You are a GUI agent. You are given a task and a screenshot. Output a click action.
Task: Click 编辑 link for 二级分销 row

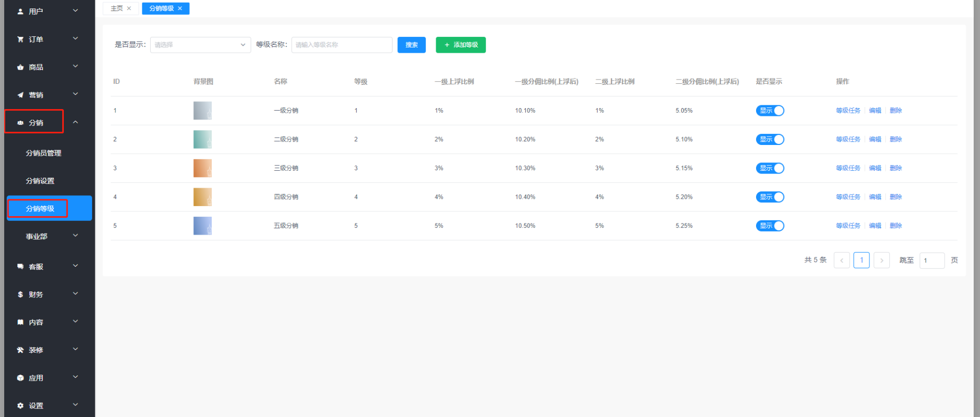tap(875, 139)
